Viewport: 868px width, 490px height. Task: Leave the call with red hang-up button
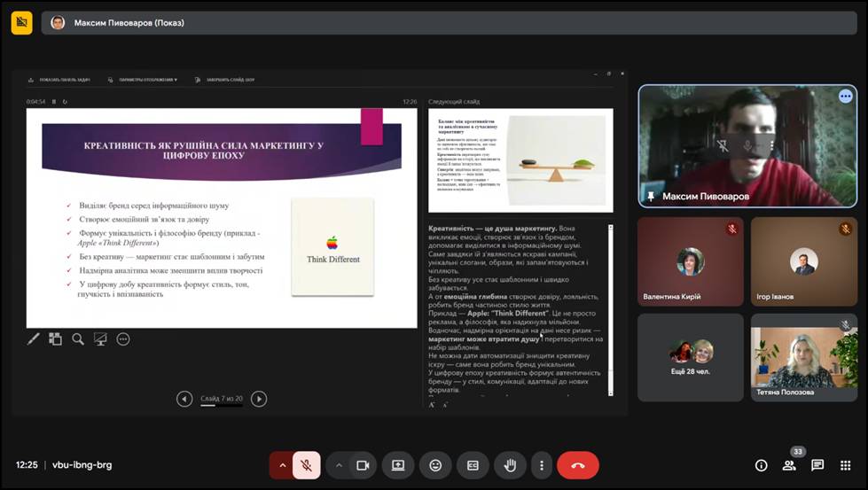pos(578,465)
